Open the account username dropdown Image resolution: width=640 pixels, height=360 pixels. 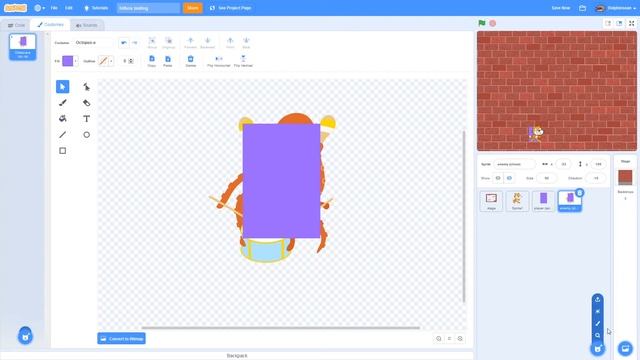[616, 8]
